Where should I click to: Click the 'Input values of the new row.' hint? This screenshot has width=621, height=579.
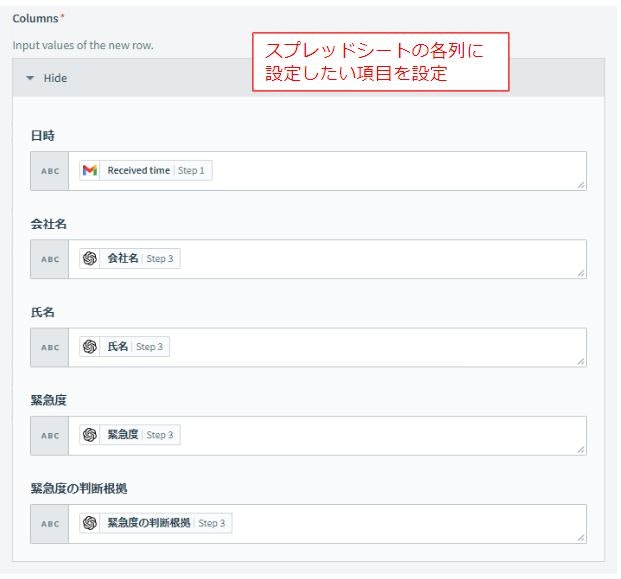coord(83,46)
